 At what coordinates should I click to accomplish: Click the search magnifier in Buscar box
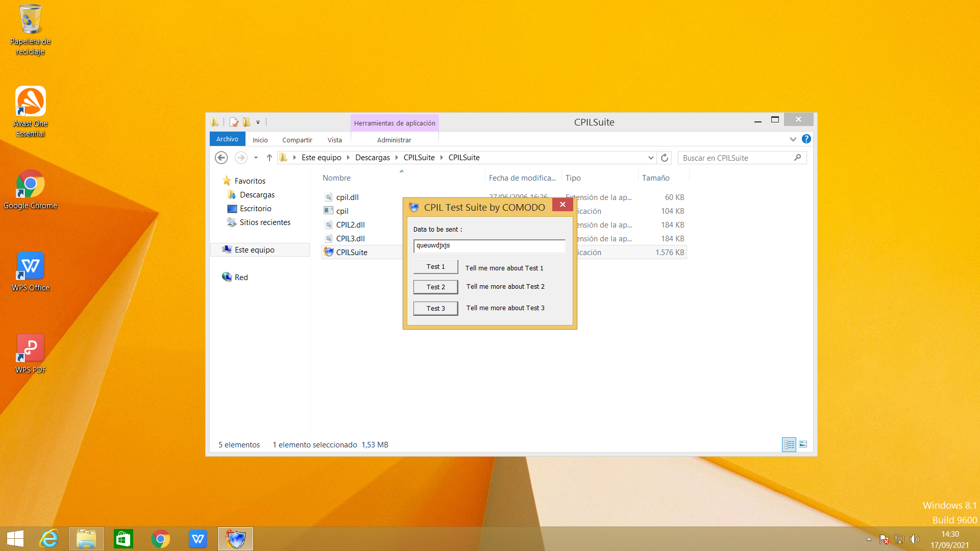(797, 158)
